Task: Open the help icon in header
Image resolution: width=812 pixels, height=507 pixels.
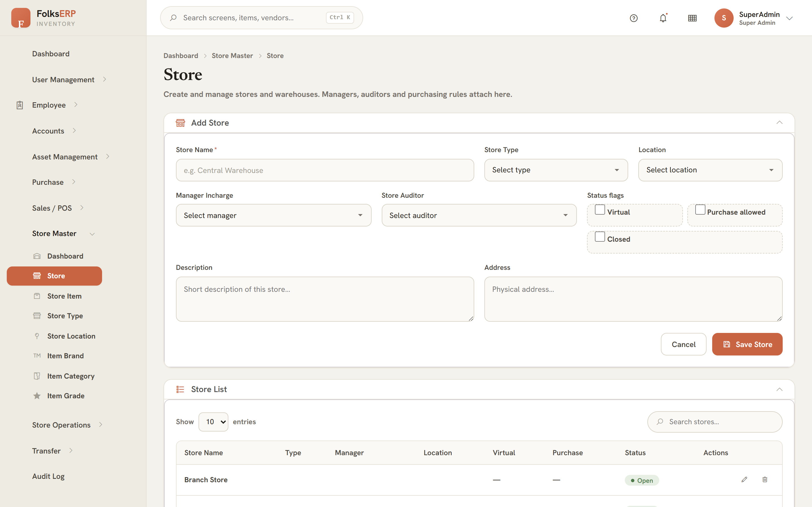Action: coord(634,18)
